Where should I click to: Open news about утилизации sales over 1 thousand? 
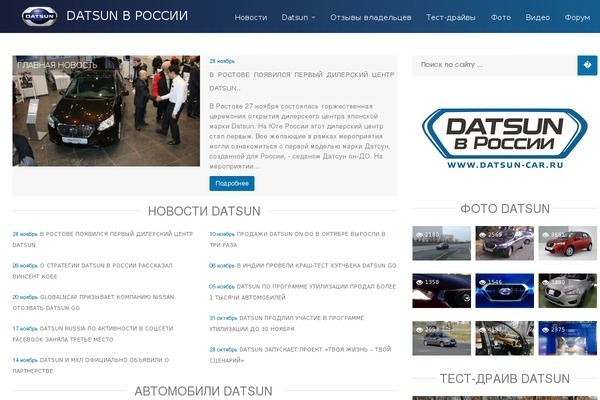(x=303, y=292)
